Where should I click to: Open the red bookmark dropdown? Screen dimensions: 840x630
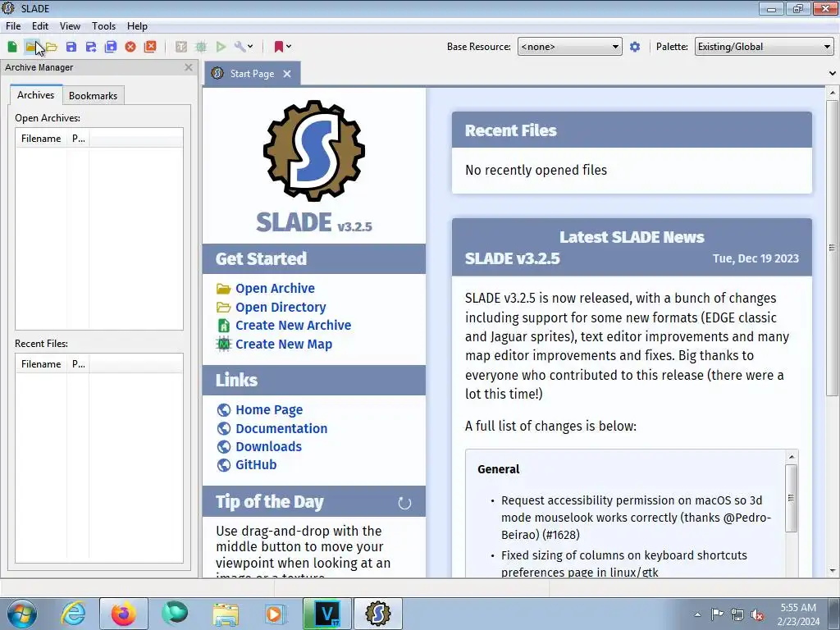(x=282, y=47)
